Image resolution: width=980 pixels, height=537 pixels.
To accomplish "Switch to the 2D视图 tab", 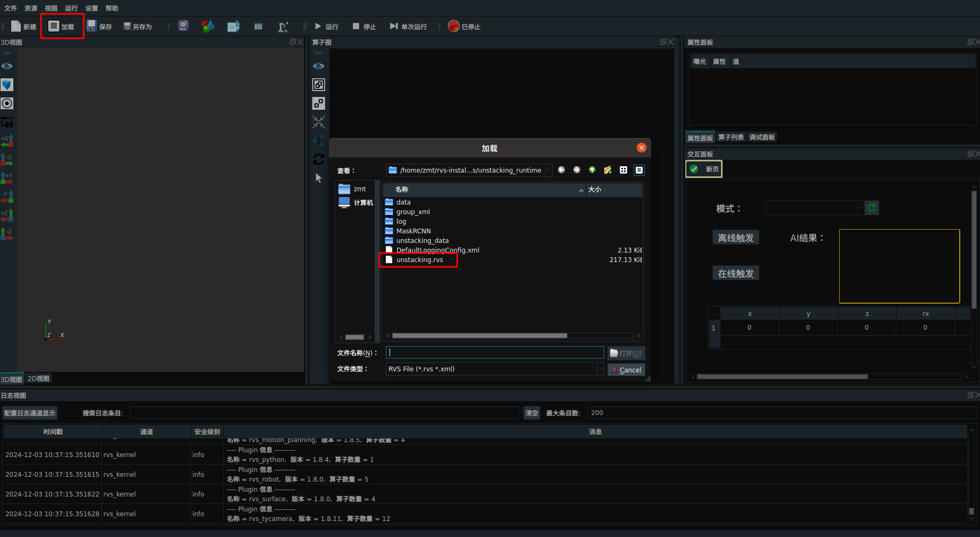I will (38, 379).
